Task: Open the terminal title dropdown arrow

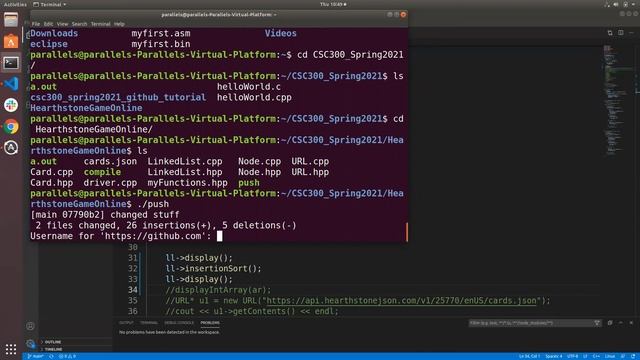Action: pos(275,15)
